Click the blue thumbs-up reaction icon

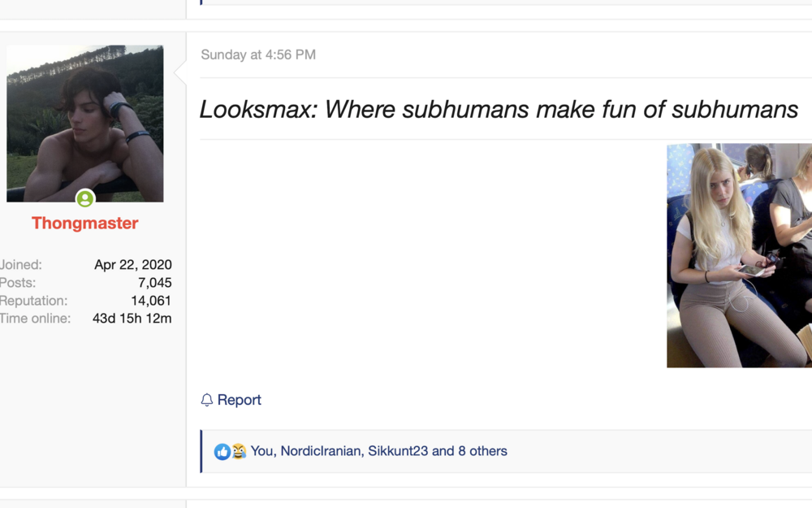tap(222, 451)
